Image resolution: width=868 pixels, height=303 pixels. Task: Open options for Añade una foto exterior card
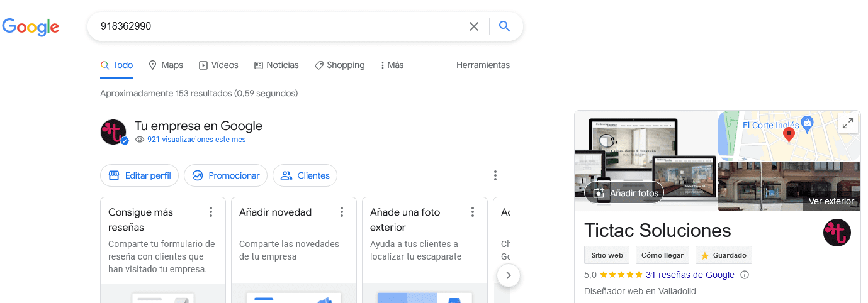[x=473, y=212]
